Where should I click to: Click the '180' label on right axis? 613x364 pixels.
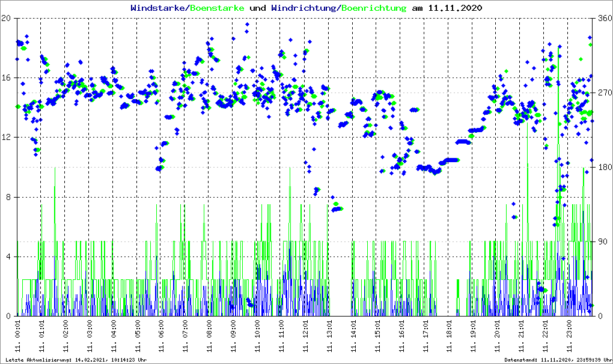(x=603, y=168)
